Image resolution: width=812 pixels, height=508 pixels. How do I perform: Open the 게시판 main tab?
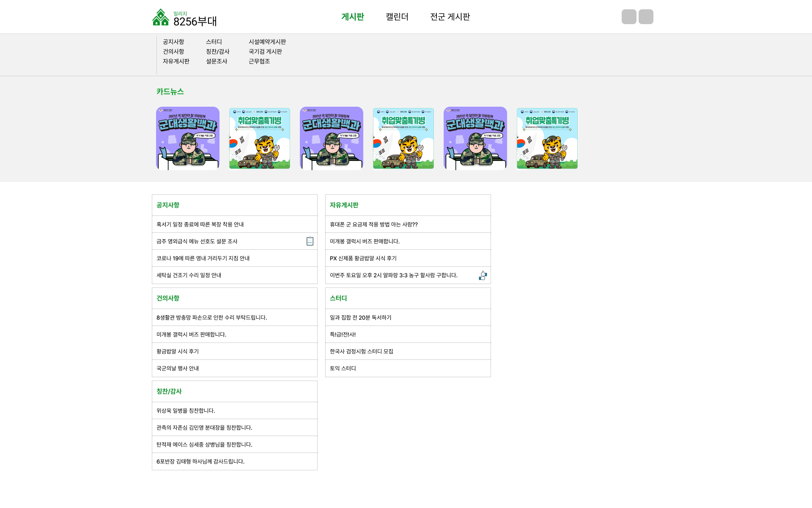[353, 17]
